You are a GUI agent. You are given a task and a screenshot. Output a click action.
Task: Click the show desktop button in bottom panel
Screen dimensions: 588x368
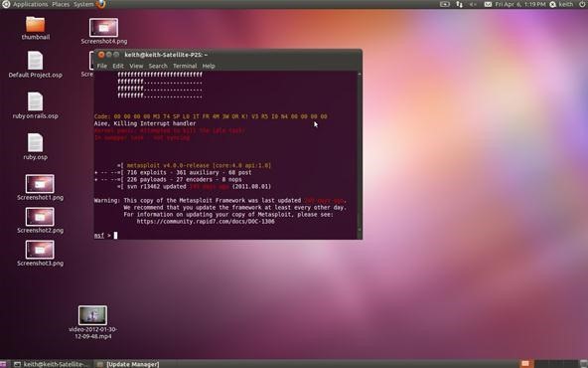(x=2, y=364)
